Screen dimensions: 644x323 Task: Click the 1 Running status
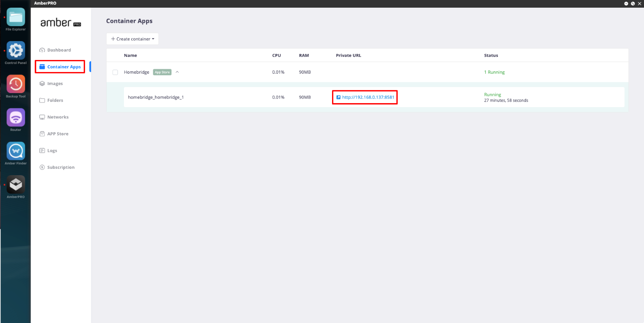[494, 72]
